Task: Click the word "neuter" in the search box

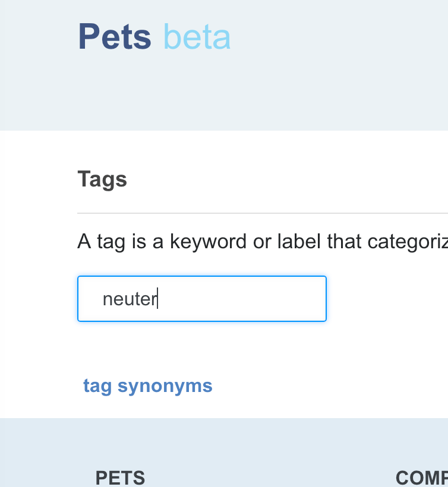Action: [129, 299]
